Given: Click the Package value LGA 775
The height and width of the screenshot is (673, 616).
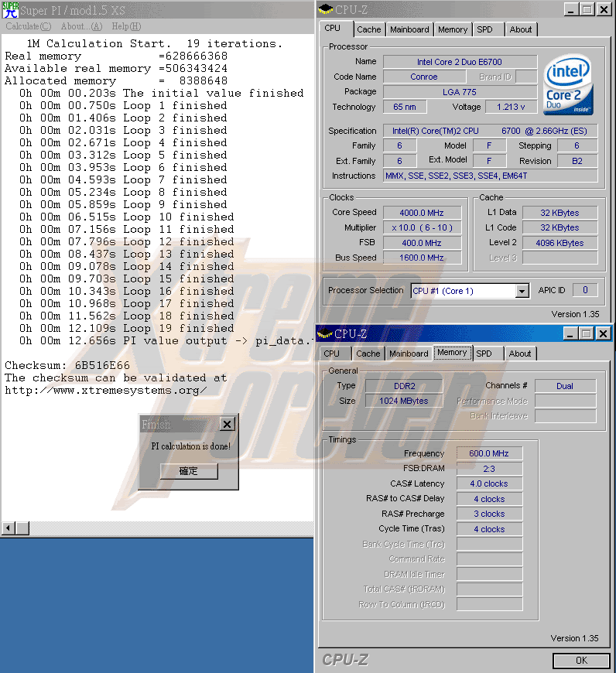Looking at the screenshot, I should [x=460, y=92].
